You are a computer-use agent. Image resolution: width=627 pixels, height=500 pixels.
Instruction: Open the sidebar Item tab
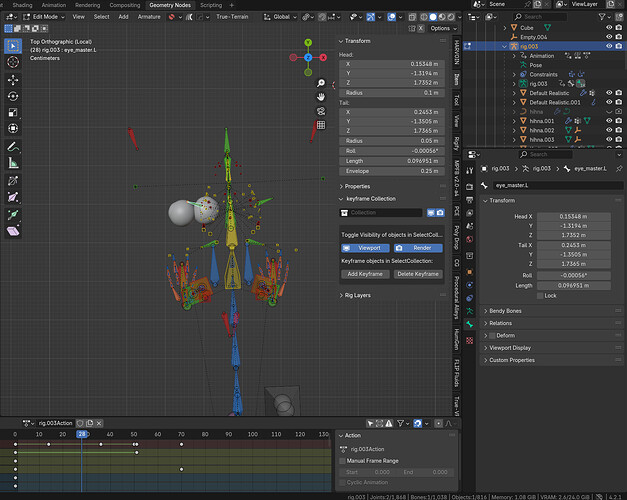[456, 79]
